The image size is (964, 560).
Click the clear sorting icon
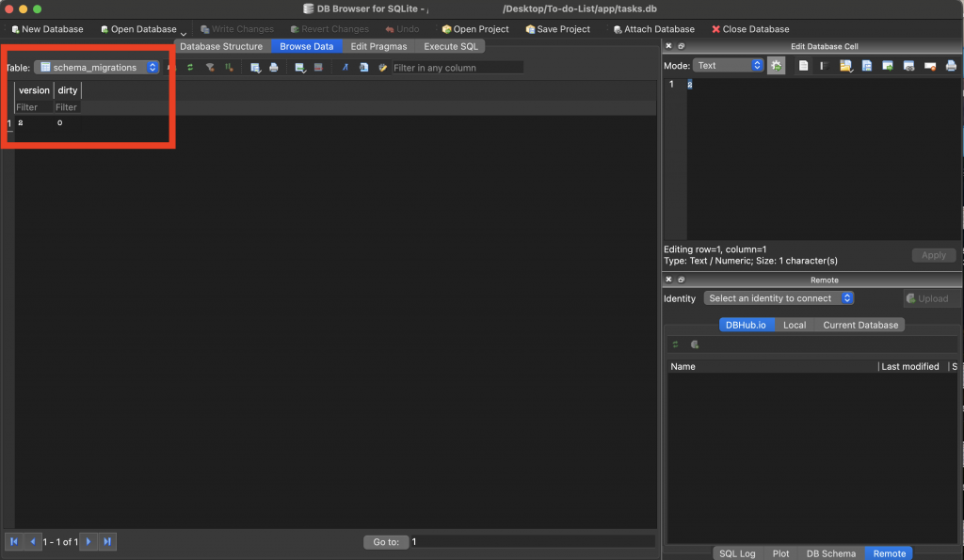click(x=229, y=67)
